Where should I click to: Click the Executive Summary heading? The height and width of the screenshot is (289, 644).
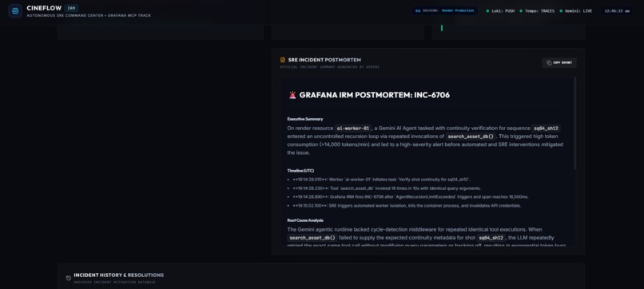pyautogui.click(x=305, y=119)
